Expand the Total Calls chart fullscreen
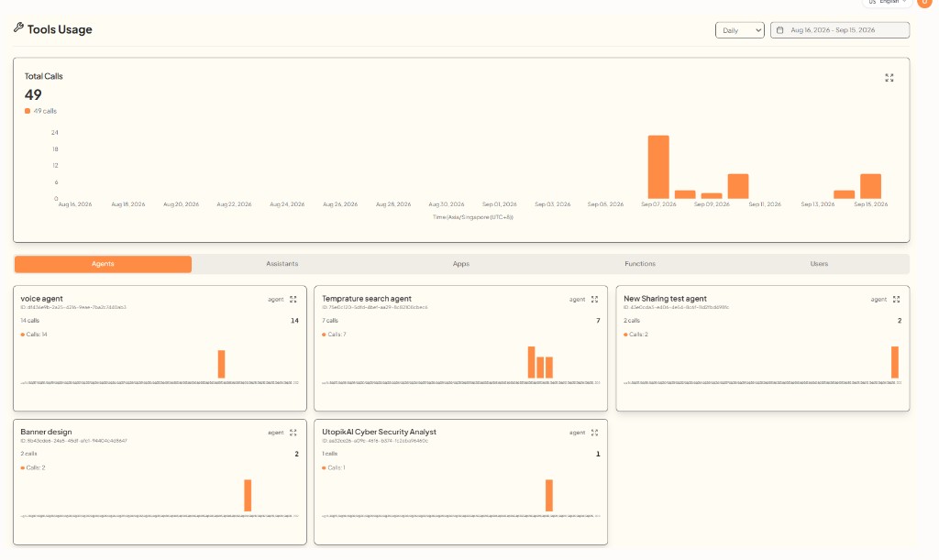 [889, 78]
